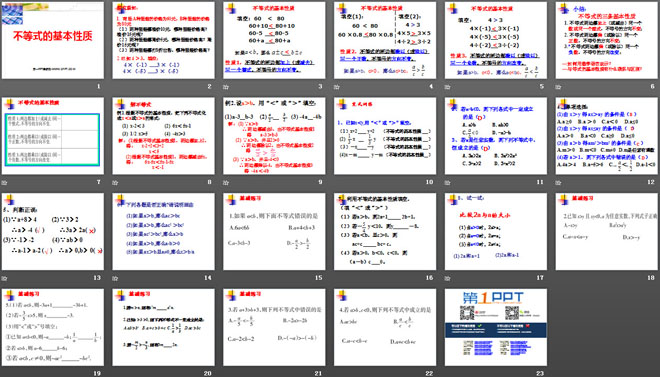Select slide 19 fill-in-the-blank thumbnail
Screen dimensions: 660x377
click(53, 327)
